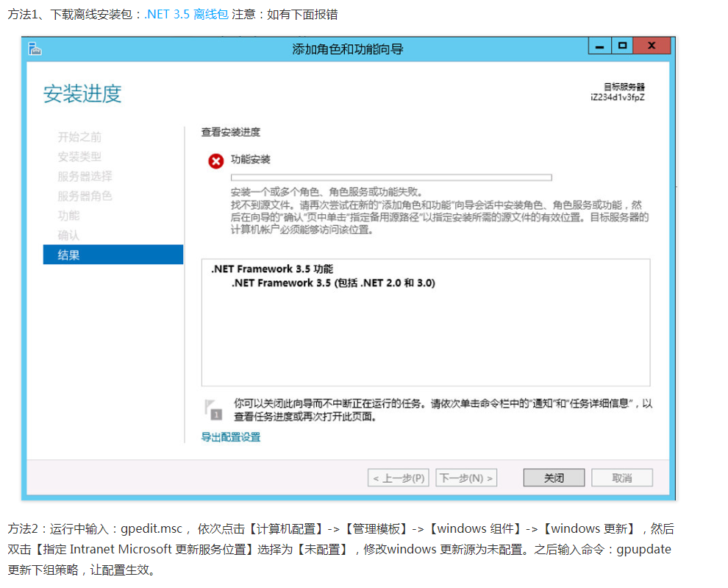Select the .NET Framework 3.5 功能 row
Viewport: 728px width, 588px height.
point(272,269)
